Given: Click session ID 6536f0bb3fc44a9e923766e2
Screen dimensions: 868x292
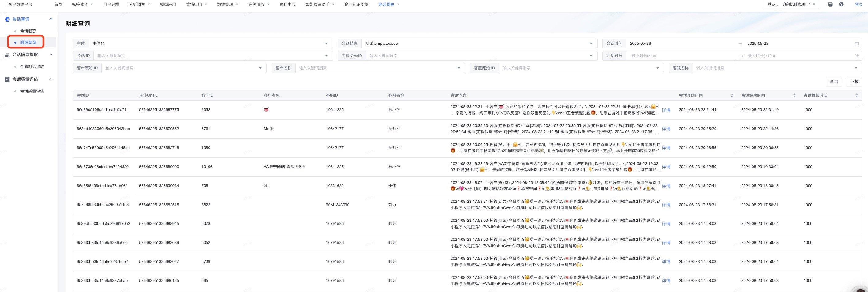Looking at the screenshot, I should (x=102, y=262).
